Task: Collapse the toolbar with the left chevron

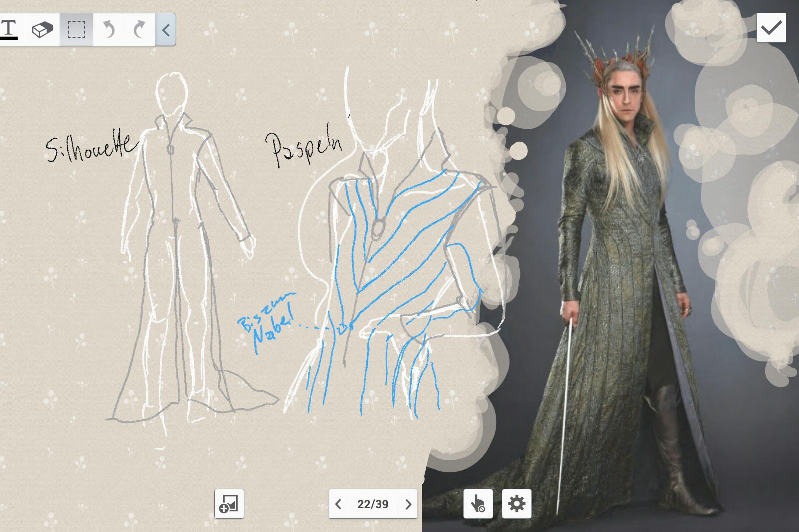Action: tap(165, 30)
